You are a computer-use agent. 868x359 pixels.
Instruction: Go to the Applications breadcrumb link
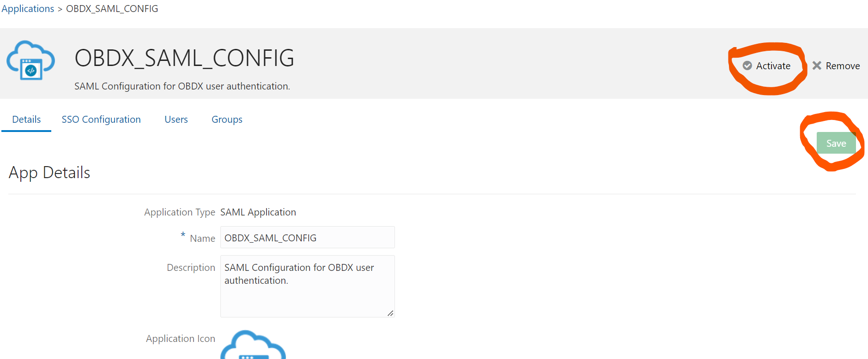pyautogui.click(x=28, y=9)
